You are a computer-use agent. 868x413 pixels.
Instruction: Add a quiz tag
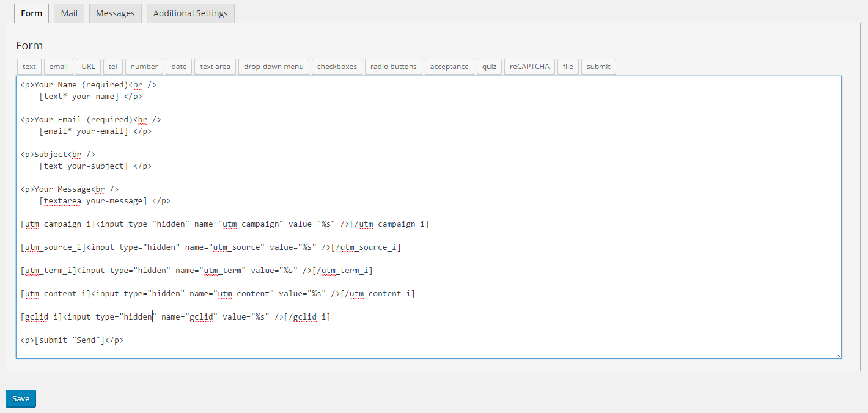coord(489,67)
